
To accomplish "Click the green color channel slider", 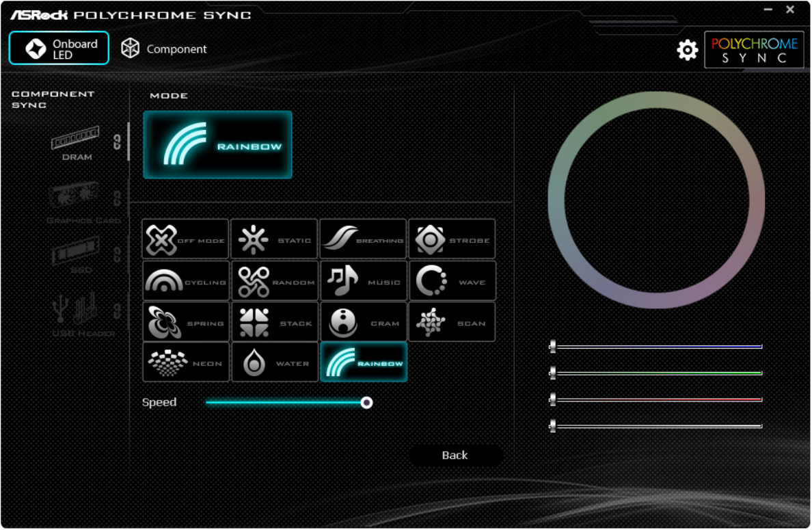I will pyautogui.click(x=655, y=373).
